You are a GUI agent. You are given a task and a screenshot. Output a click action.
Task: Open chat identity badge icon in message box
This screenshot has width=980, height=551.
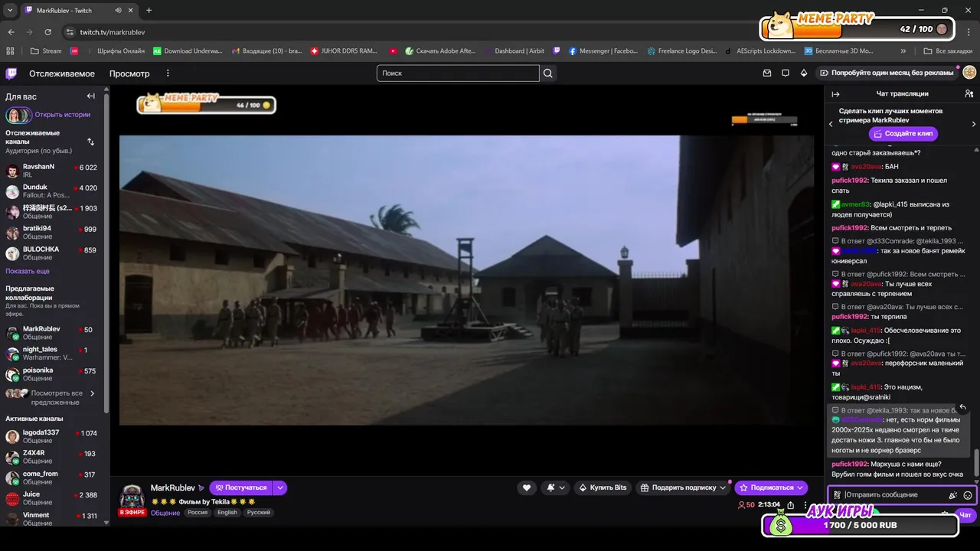[x=838, y=495]
